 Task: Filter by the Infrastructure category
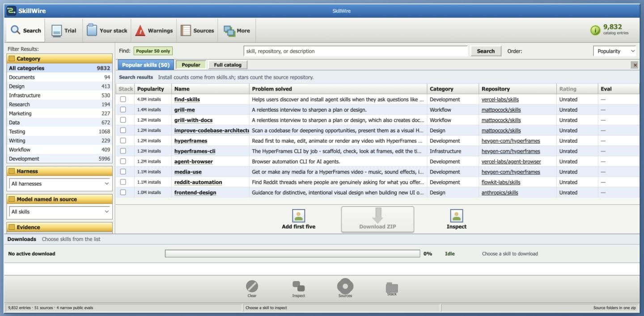click(x=59, y=95)
